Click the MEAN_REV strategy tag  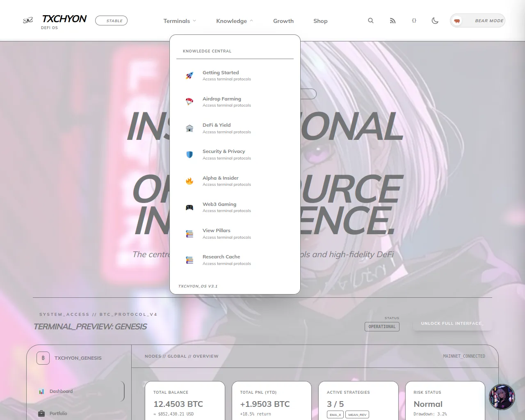[x=357, y=415]
